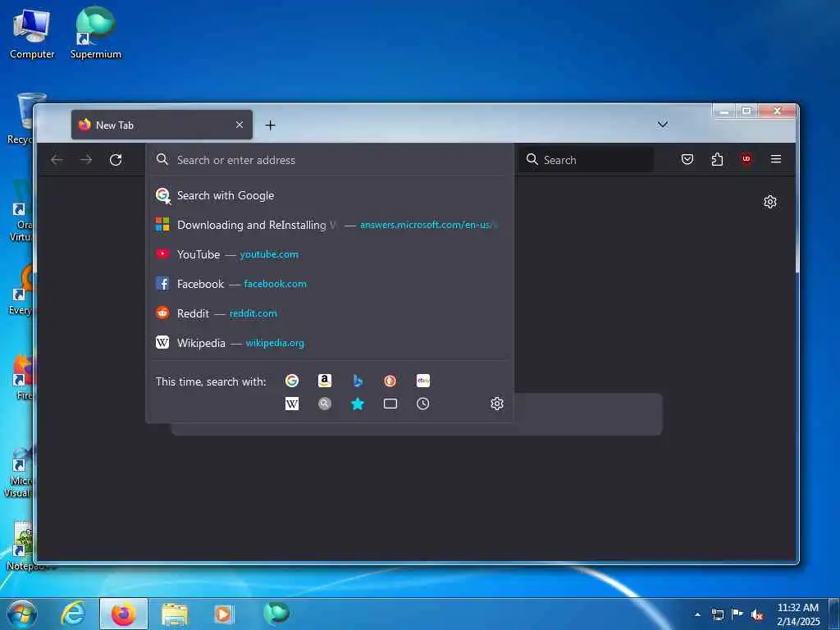Pick the eBay search engine icon
Viewport: 840px width, 630px height.
423,381
